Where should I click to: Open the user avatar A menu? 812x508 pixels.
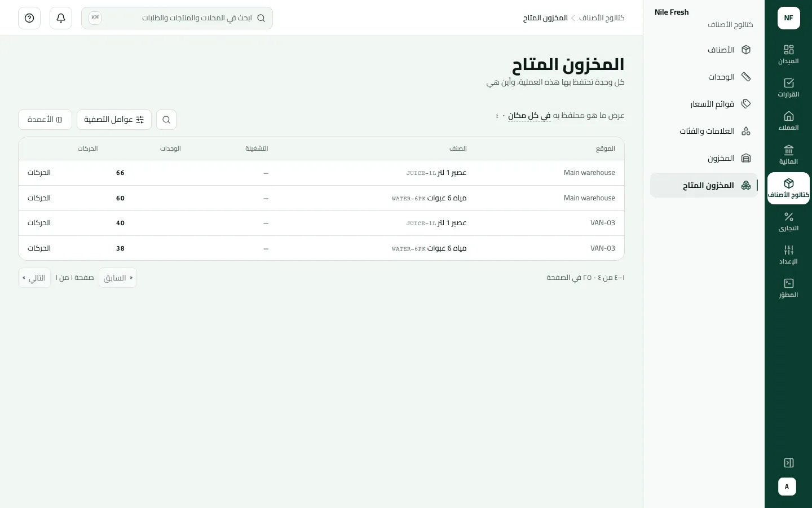pyautogui.click(x=787, y=487)
